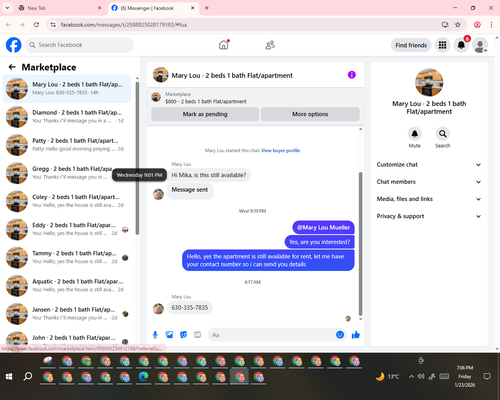Click Mary Lou's large profile thumbnail
The image size is (500, 400).
[429, 82]
